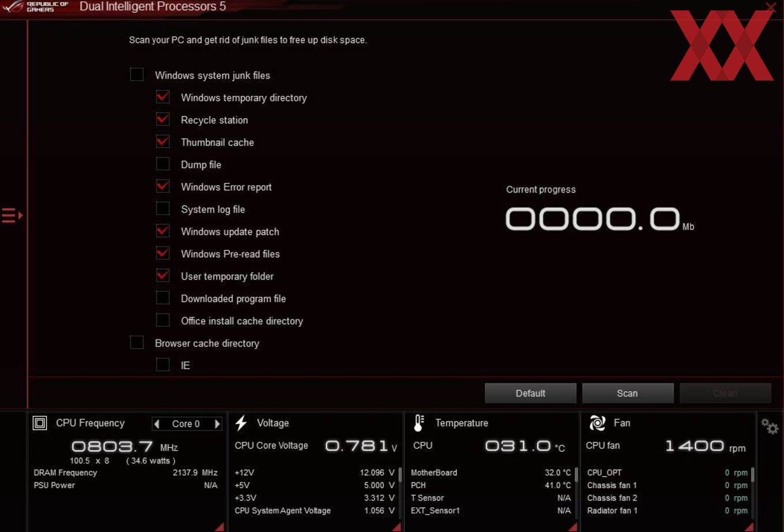Click the ROG Republic of Gamers logo
The width and height of the screenshot is (784, 532).
[x=35, y=7]
